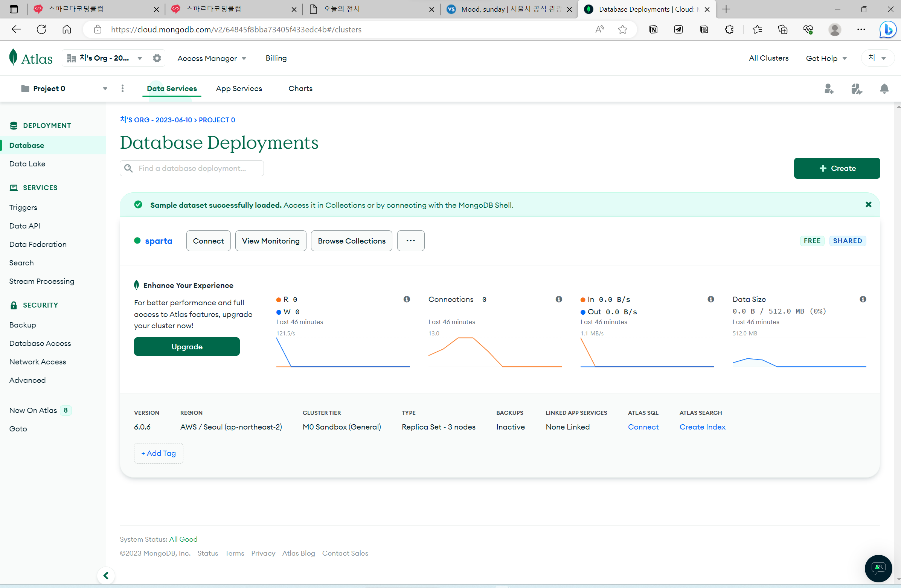Focus the Find a database deployment field
The height and width of the screenshot is (588, 901).
[192, 168]
